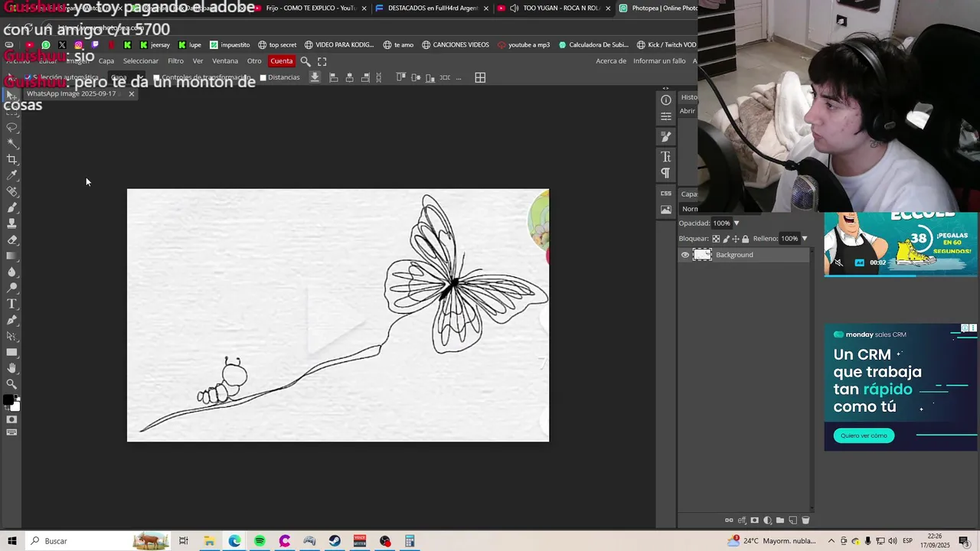
Task: Open the Brush settings panel icon
Action: (x=666, y=136)
